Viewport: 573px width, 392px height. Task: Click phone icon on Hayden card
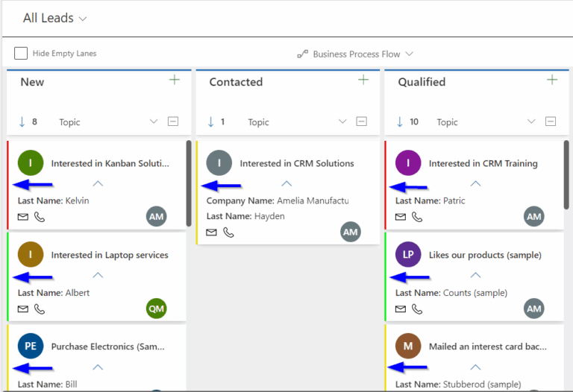tap(228, 232)
